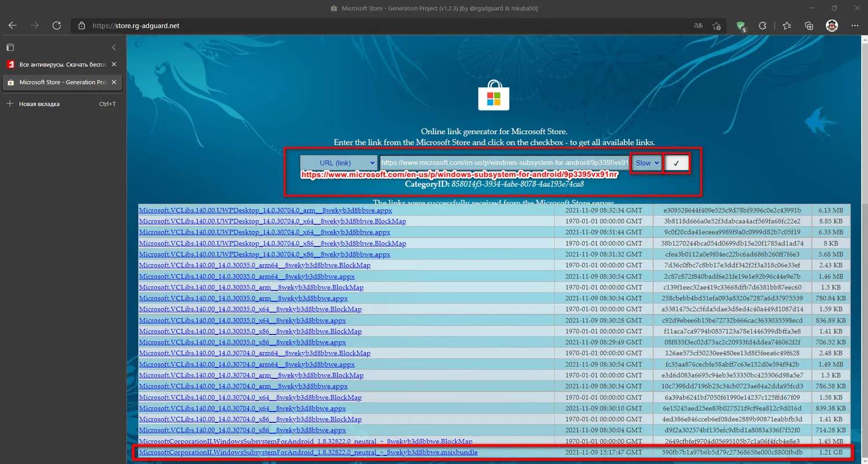Download VCLibs 14.0.30704.0 x86 appx link
The width and height of the screenshot is (868, 464).
coord(242,430)
